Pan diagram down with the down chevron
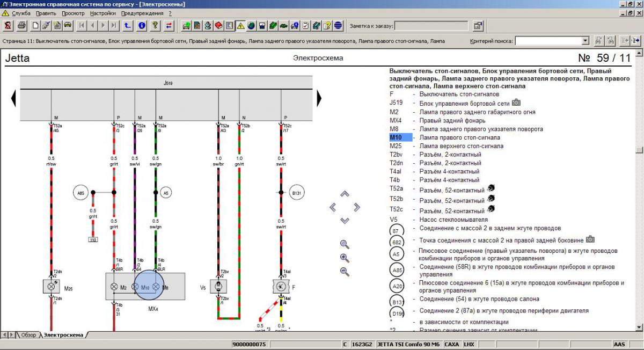The width and height of the screenshot is (644, 350). pyautogui.click(x=345, y=220)
